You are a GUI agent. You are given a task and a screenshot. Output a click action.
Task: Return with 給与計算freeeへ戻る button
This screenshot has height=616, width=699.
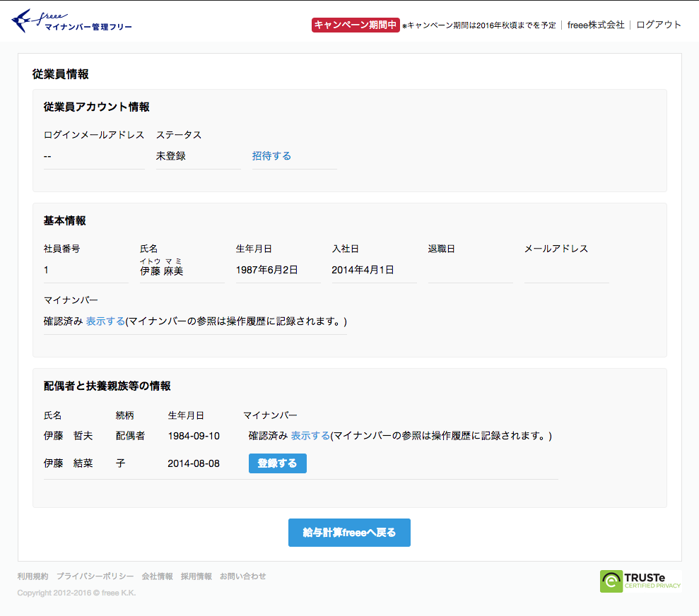[349, 533]
